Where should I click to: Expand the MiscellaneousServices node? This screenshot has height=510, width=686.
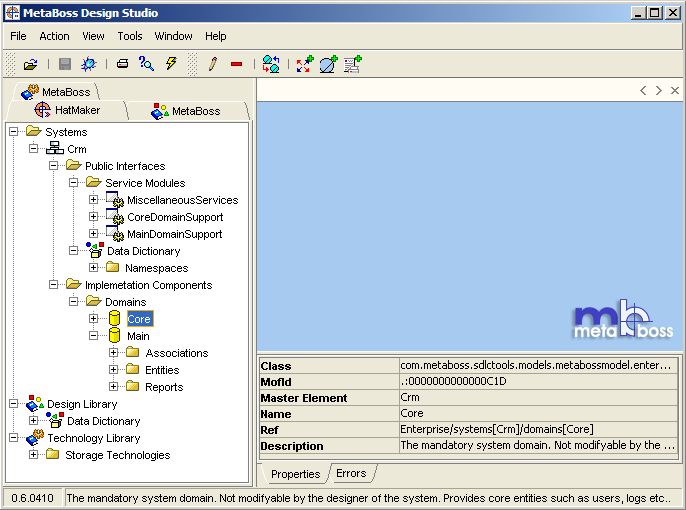coord(93,199)
